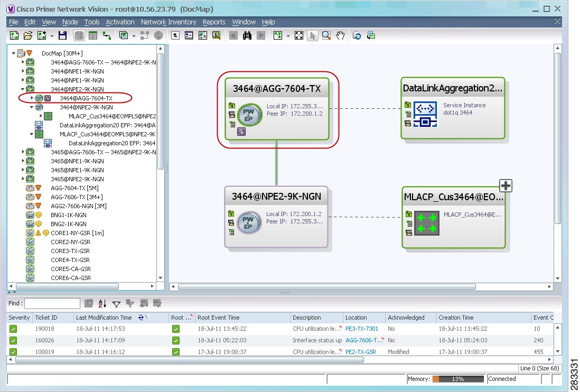Switch to map view using the toolbar icon
The width and height of the screenshot is (580, 392).
click(79, 35)
